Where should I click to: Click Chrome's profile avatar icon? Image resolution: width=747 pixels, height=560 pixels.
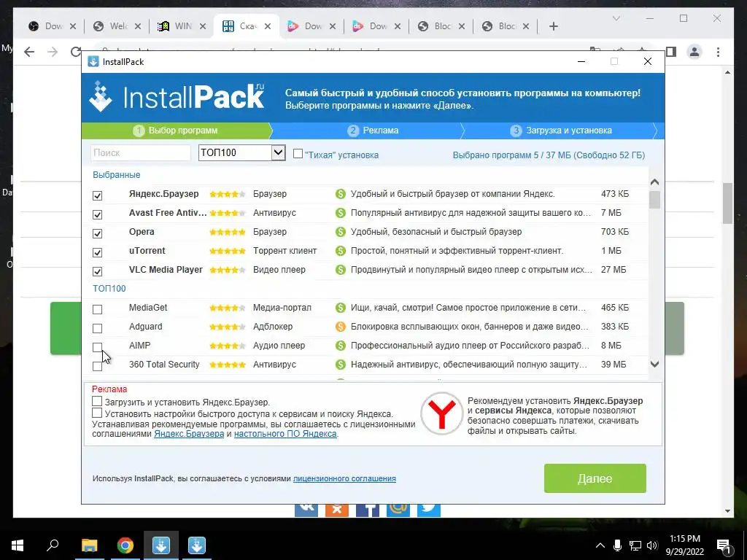[694, 52]
